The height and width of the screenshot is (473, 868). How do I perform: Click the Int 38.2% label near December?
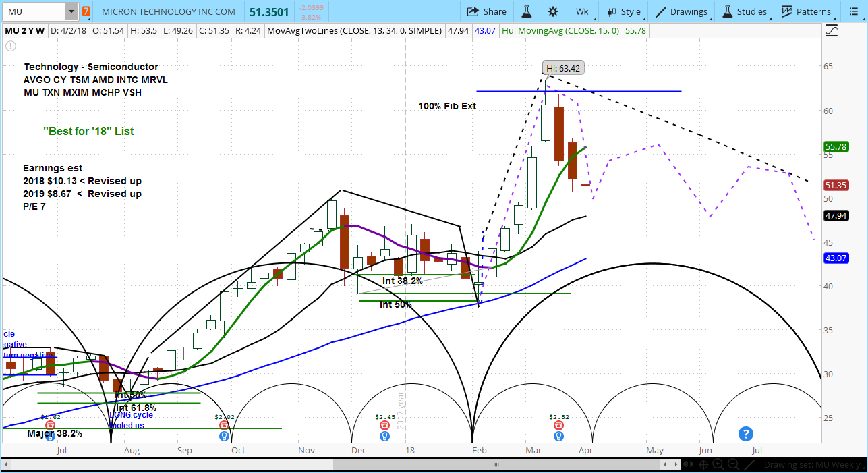coord(403,281)
